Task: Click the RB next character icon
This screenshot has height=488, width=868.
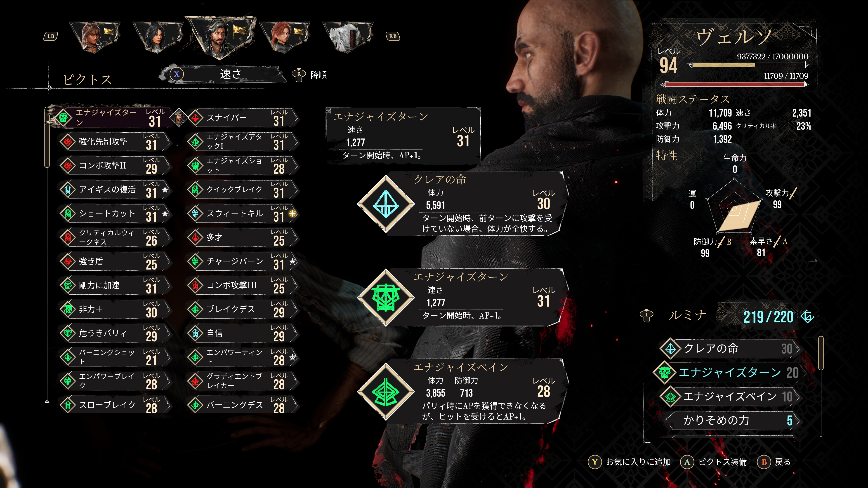Action: coord(393,36)
